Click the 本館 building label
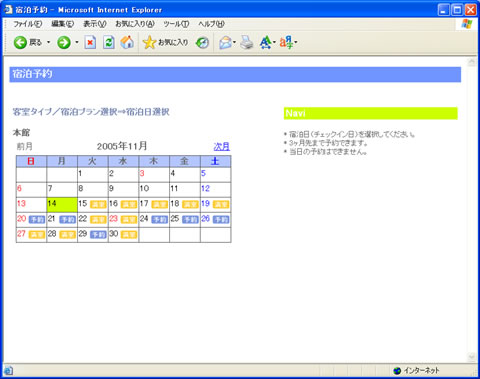The height and width of the screenshot is (379, 480). pyautogui.click(x=21, y=133)
